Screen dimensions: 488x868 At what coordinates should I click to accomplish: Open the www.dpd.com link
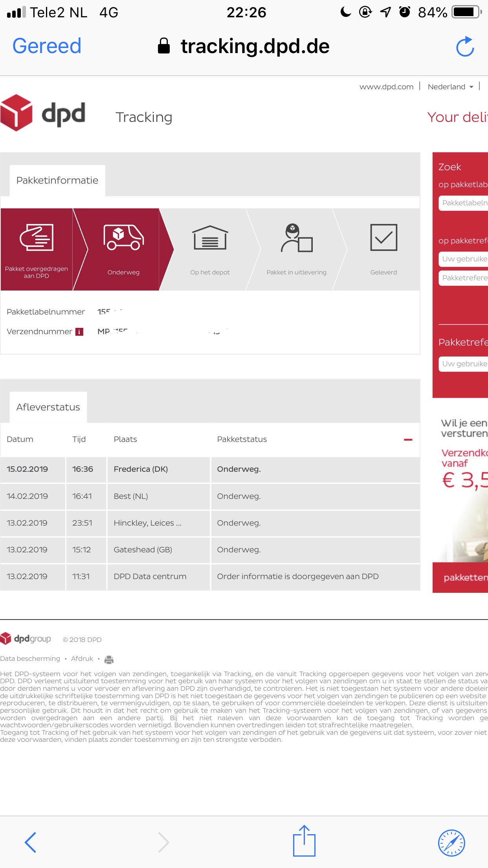click(x=386, y=87)
